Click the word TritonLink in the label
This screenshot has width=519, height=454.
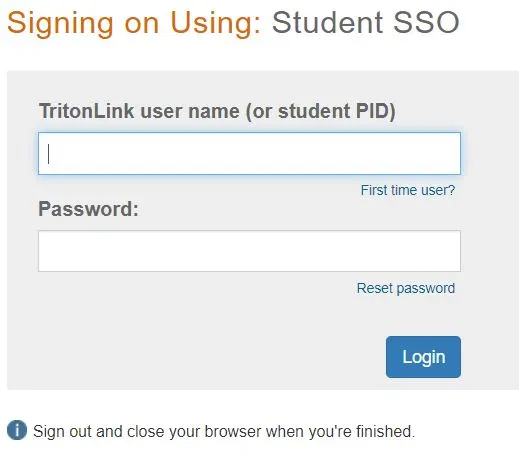point(87,111)
